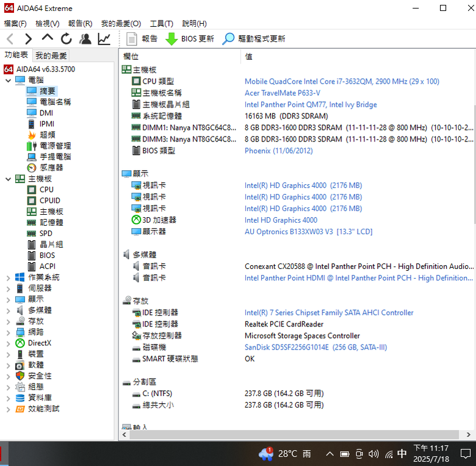
Task: Expand the 顯示 tree node in the sidebar
Action: (9, 299)
